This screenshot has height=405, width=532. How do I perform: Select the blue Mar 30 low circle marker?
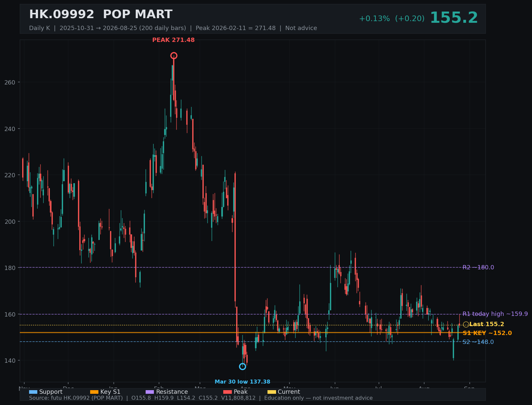242,366
